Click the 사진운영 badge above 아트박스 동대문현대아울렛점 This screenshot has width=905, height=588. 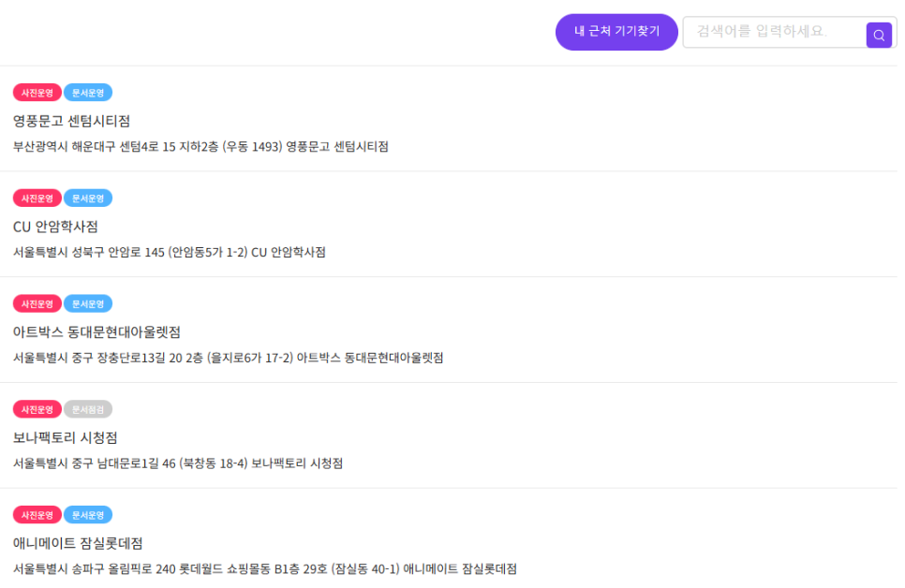[37, 304]
